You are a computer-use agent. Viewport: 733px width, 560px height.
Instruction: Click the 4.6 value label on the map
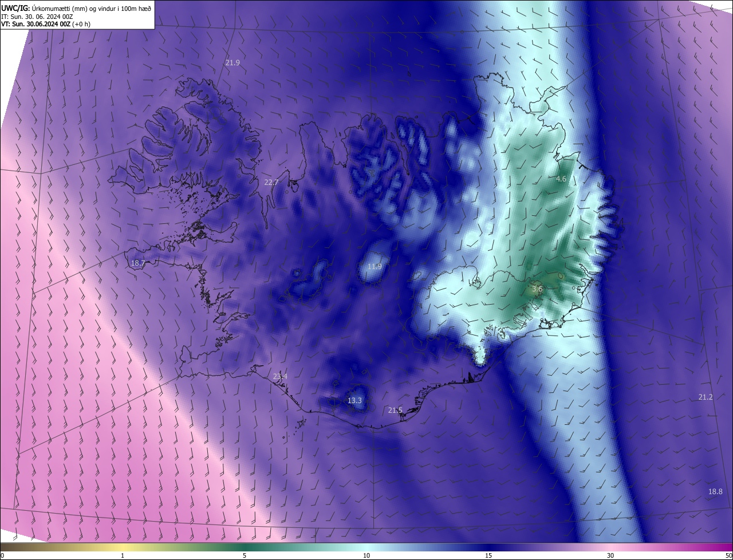[x=561, y=179]
